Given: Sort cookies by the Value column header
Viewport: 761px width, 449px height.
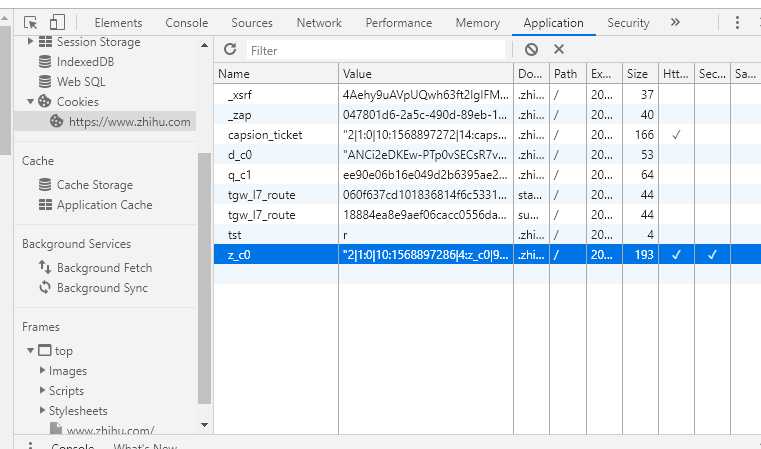Looking at the screenshot, I should pos(426,74).
